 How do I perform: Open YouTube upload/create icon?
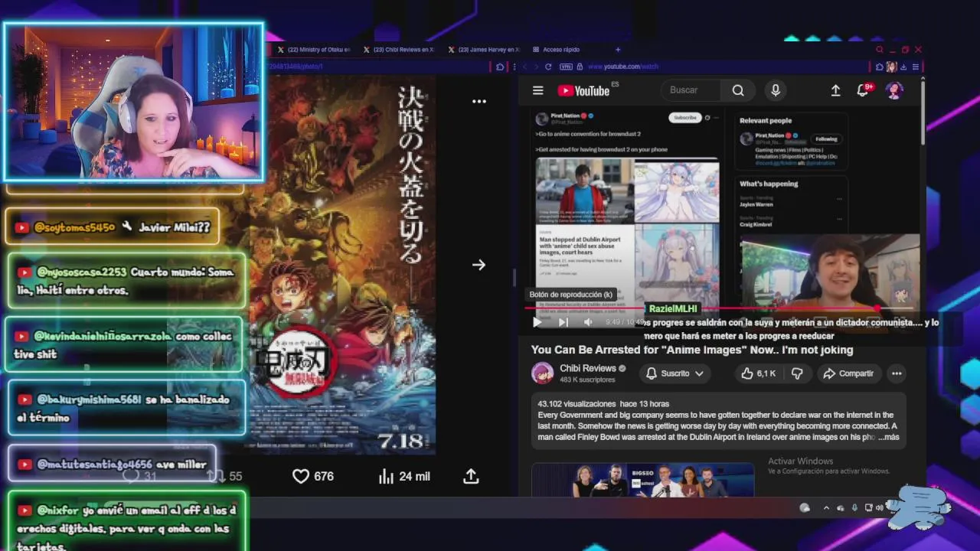pyautogui.click(x=835, y=90)
